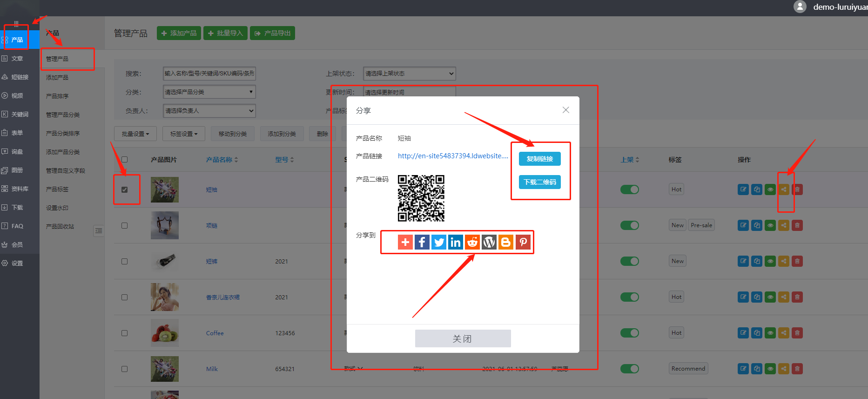Tick the checkbox for product 项链
The height and width of the screenshot is (399, 868).
(x=124, y=225)
